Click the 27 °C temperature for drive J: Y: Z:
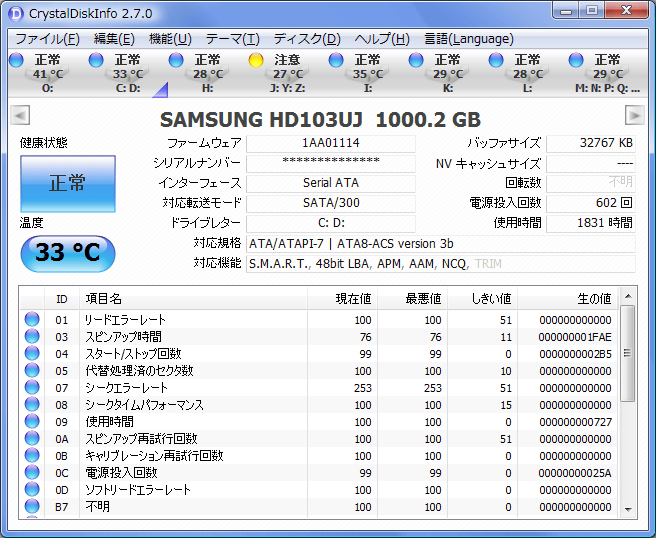 [x=288, y=74]
